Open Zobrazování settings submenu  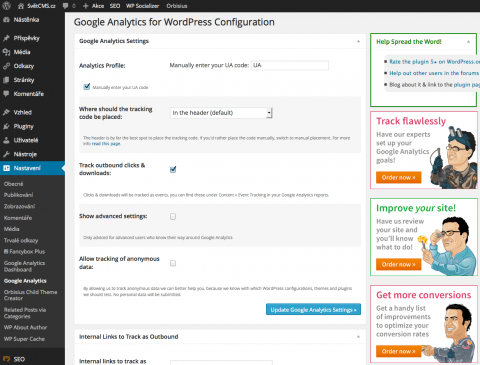(x=20, y=206)
